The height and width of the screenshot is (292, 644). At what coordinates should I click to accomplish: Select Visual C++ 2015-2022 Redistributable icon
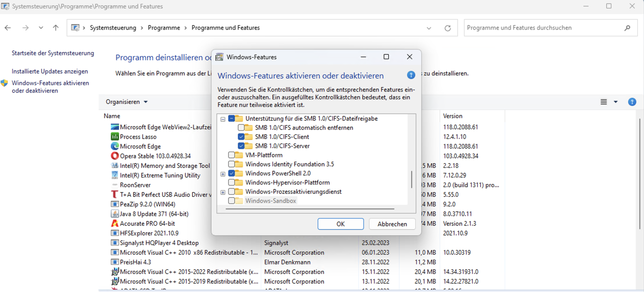(x=115, y=272)
